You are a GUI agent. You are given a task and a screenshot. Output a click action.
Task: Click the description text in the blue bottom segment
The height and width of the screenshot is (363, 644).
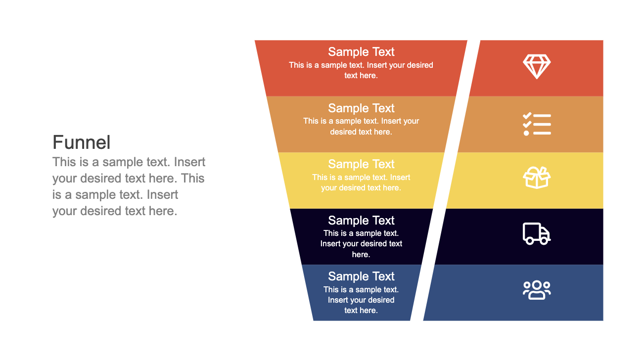coord(361,300)
